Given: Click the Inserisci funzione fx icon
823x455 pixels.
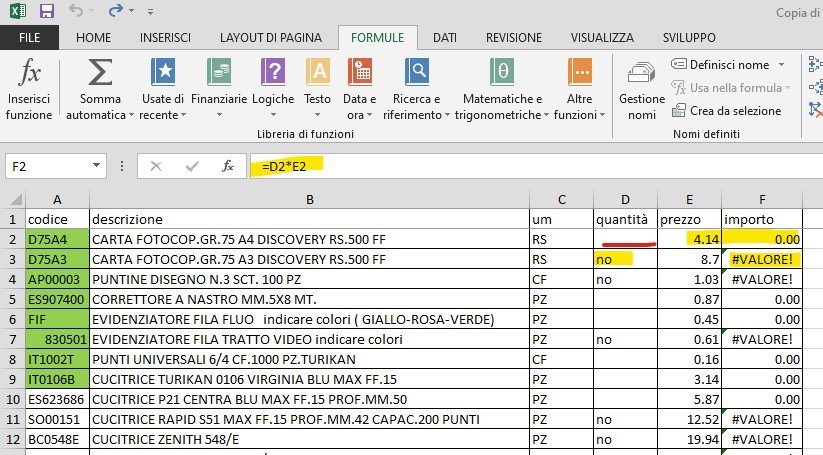Looking at the screenshot, I should coord(29,72).
